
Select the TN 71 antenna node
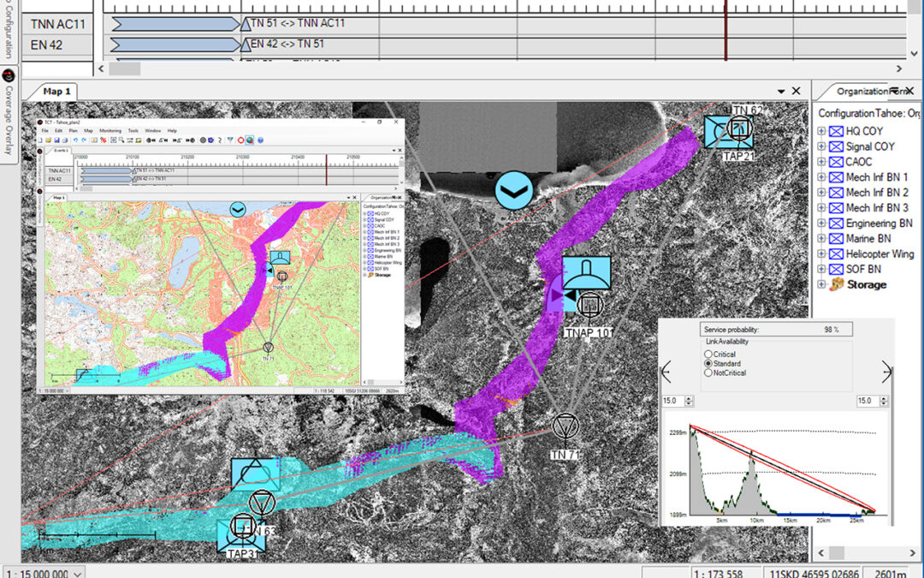(x=566, y=426)
